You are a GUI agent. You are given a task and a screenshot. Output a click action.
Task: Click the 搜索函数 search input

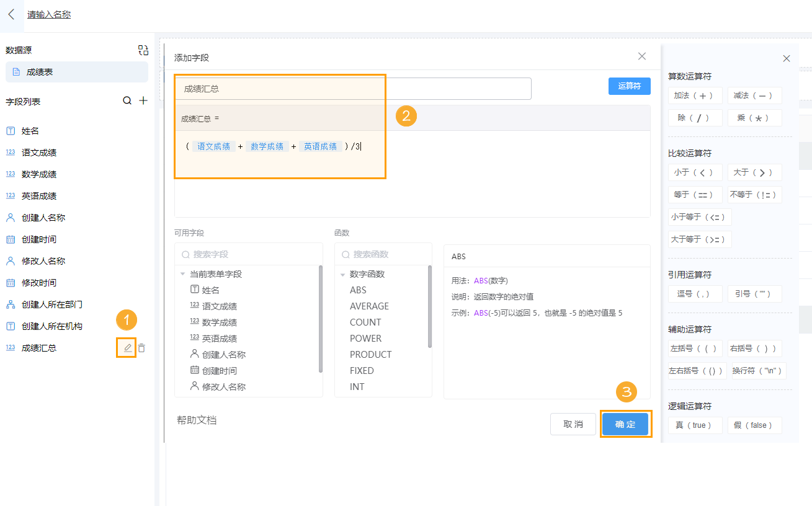coord(383,254)
